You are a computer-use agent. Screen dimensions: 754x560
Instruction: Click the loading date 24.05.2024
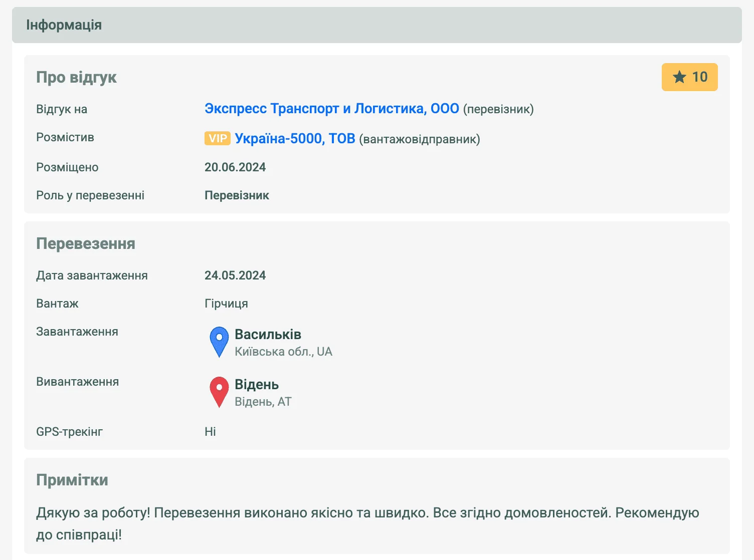pos(235,275)
